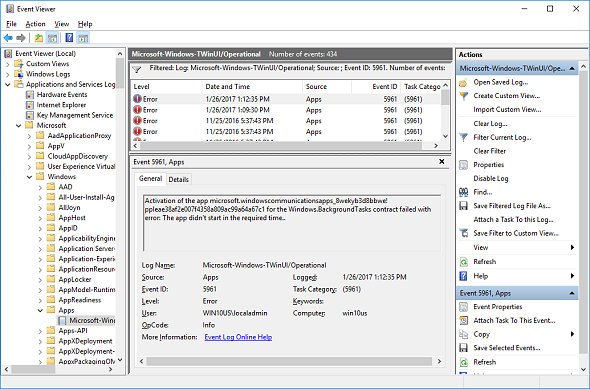590x389 pixels.
Task: Click Clear Filter action
Action: click(x=490, y=151)
